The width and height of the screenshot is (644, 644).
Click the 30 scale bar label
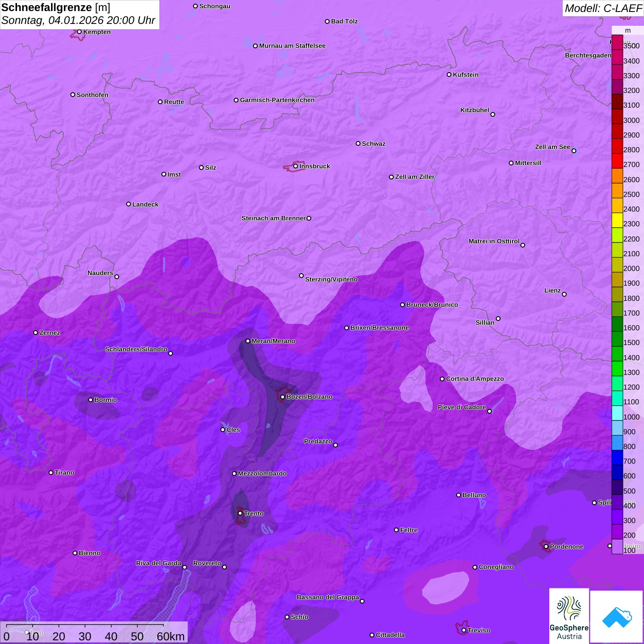pos(85,636)
